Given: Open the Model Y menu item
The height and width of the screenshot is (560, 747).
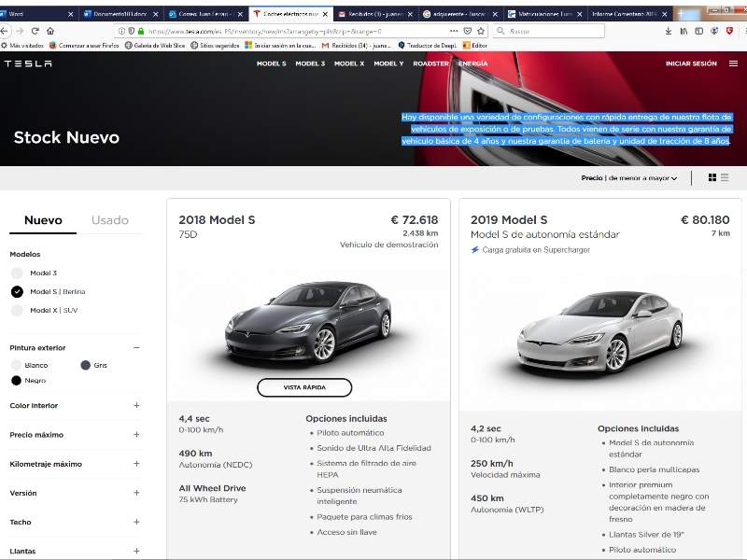Looking at the screenshot, I should pyautogui.click(x=388, y=63).
